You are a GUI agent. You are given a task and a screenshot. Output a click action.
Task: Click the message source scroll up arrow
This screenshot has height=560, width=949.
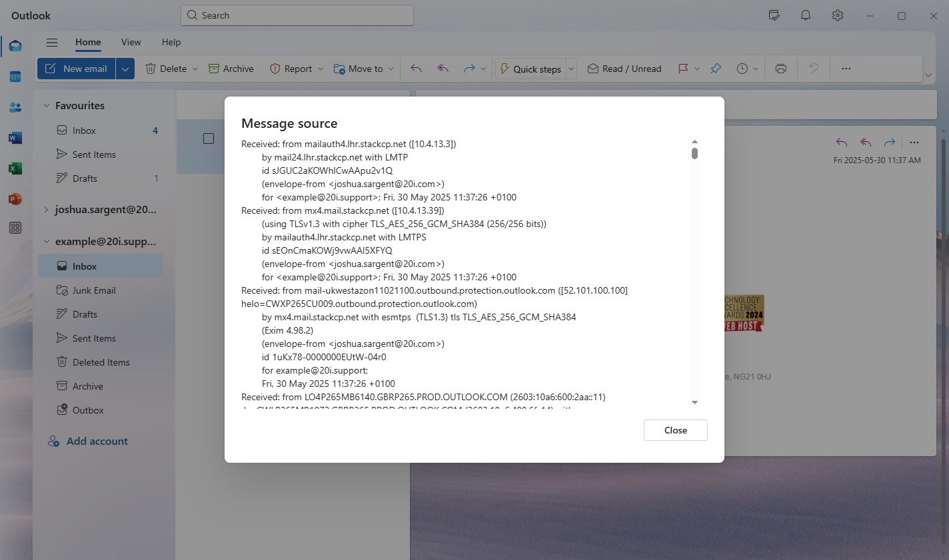tap(694, 141)
